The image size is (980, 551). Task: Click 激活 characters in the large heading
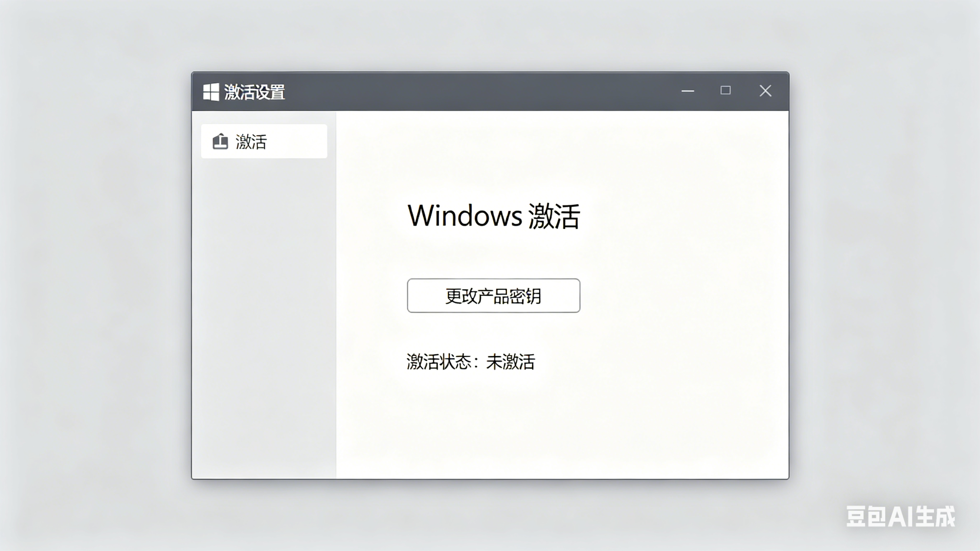click(x=554, y=216)
